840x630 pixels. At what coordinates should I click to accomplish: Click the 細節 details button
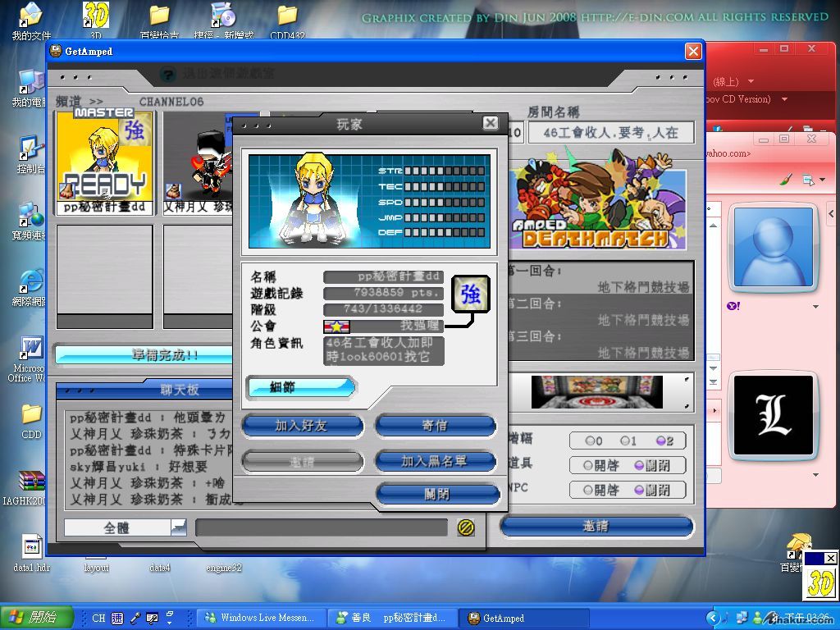pyautogui.click(x=300, y=387)
